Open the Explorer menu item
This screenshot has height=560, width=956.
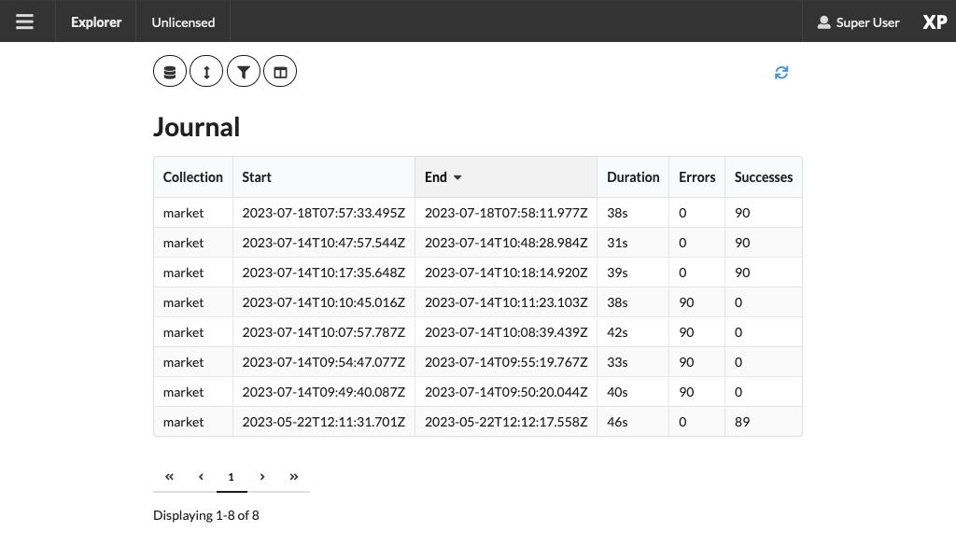(x=96, y=22)
